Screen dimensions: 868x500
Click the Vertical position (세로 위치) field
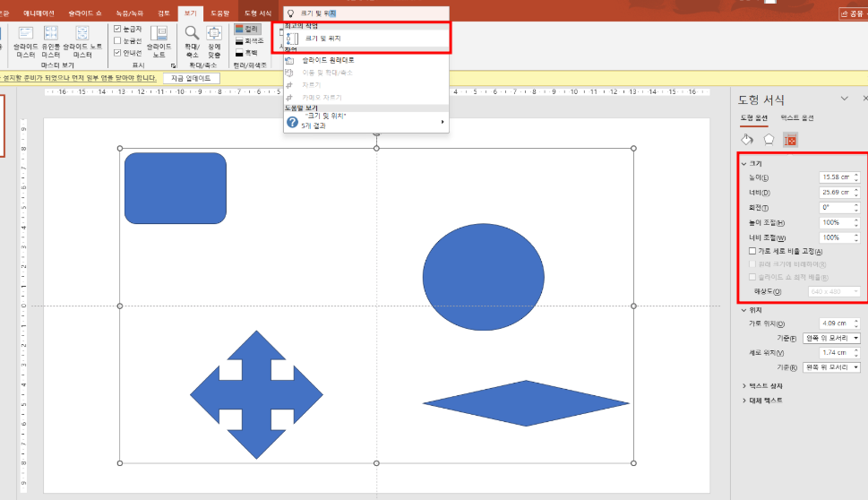836,352
